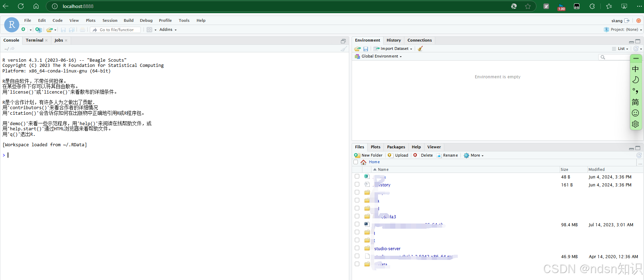Open the Tools menu
The image size is (644, 280).
click(184, 20)
